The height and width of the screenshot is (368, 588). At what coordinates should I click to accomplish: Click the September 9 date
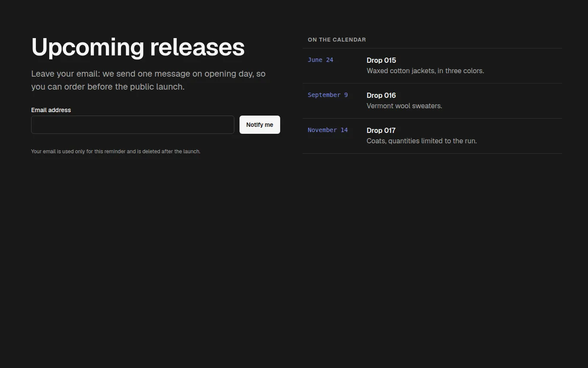[x=328, y=95]
